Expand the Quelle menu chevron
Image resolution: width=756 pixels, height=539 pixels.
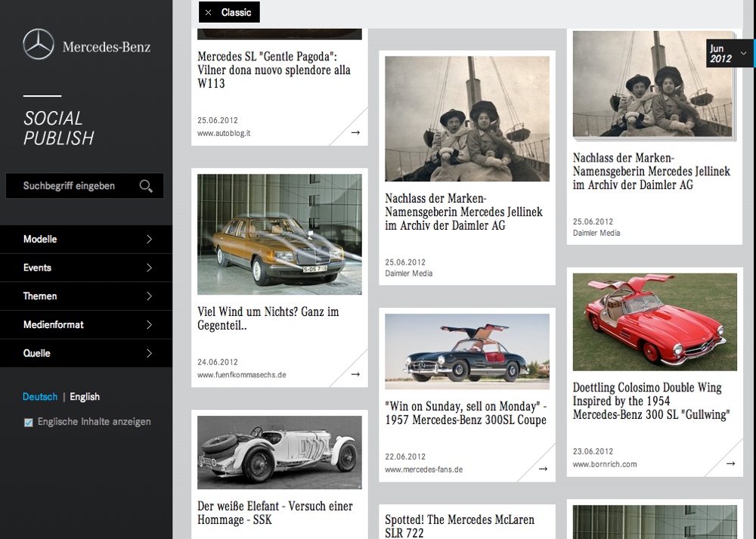(x=149, y=353)
